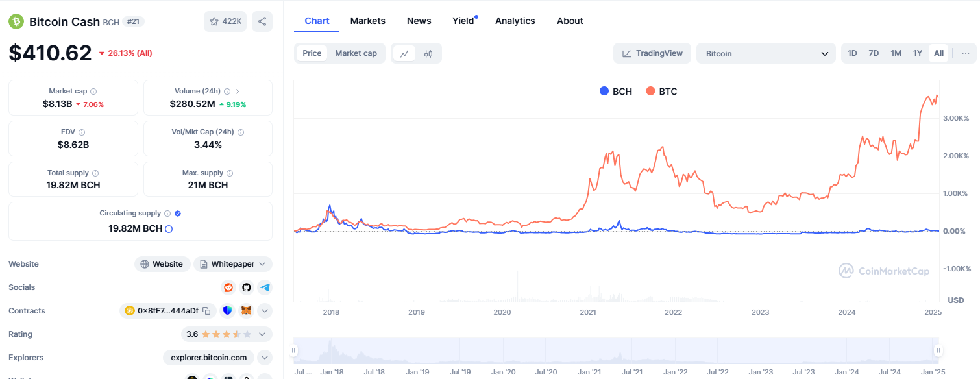This screenshot has height=379, width=980.
Task: Open the Analytics tab
Action: pos(515,21)
